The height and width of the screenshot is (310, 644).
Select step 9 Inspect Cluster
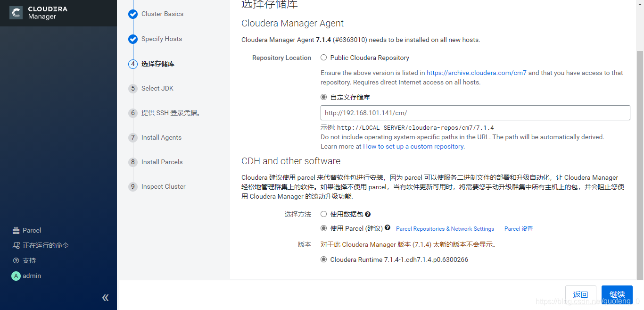click(163, 186)
